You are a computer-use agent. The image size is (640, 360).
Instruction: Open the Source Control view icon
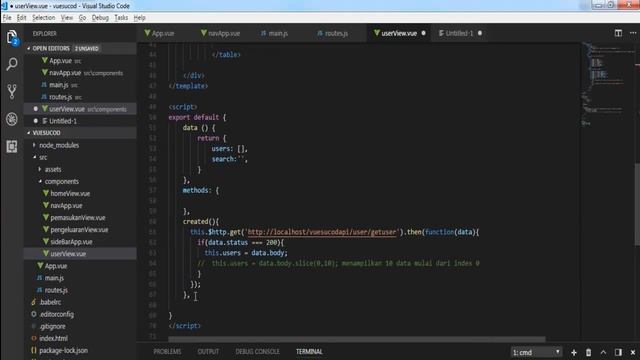coord(12,91)
